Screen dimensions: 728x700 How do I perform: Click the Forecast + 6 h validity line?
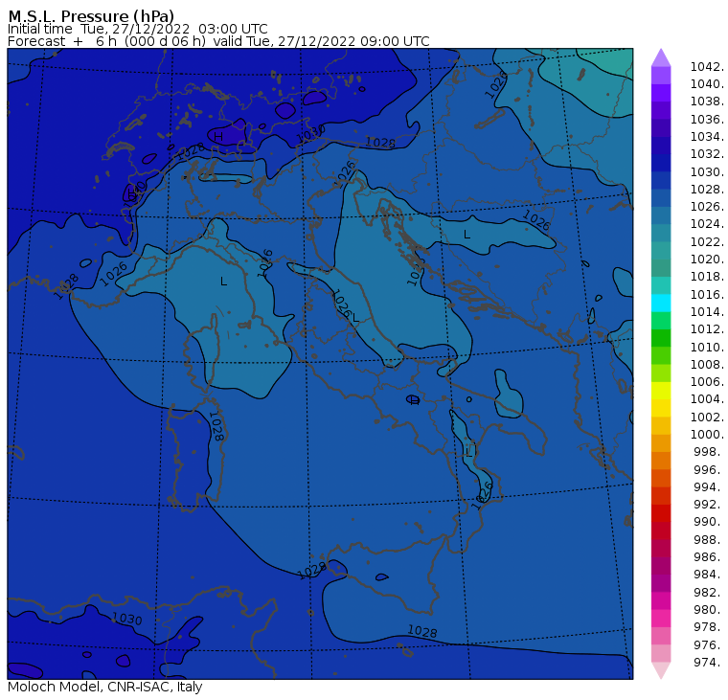click(218, 41)
